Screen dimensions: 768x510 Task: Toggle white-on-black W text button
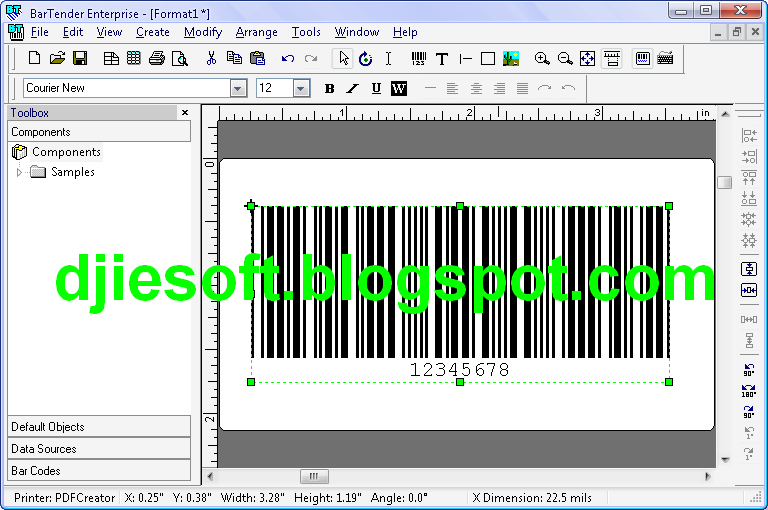coord(399,88)
